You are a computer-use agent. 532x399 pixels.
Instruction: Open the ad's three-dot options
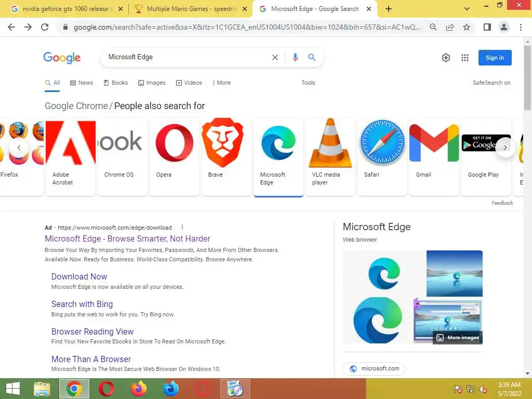click(x=182, y=227)
